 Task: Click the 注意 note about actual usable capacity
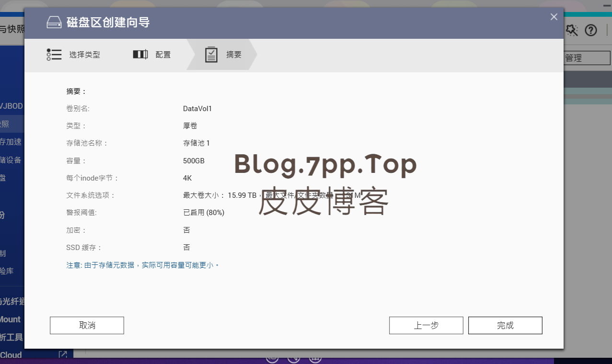(143, 265)
